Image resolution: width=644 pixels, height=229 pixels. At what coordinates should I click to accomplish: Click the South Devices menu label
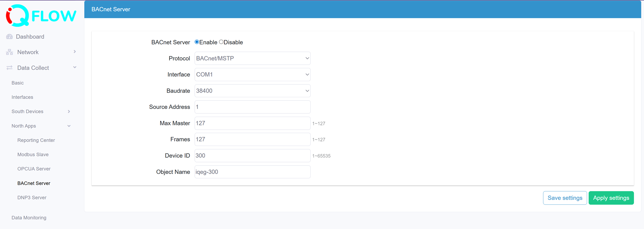click(27, 111)
